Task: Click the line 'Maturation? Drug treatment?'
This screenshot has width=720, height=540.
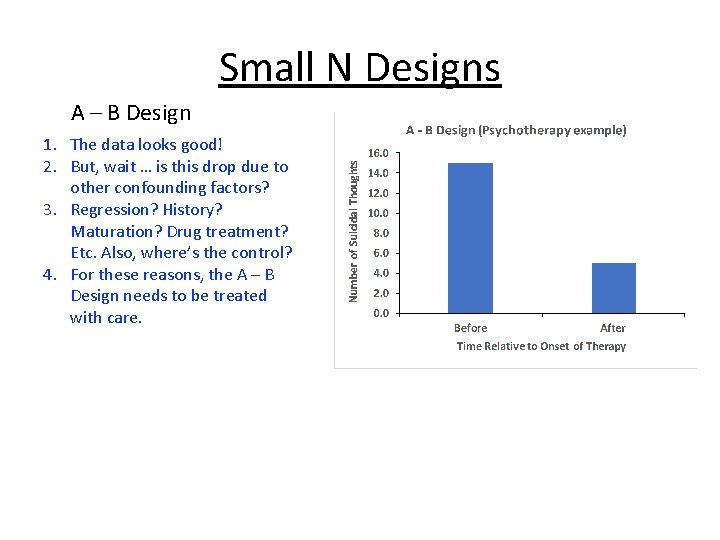Action: point(180,232)
